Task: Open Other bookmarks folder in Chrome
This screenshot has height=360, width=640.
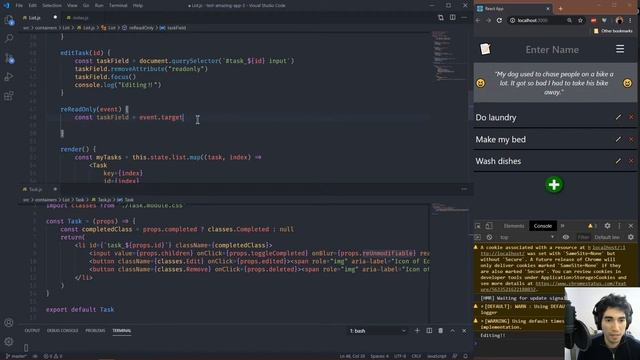Action: tap(613, 31)
